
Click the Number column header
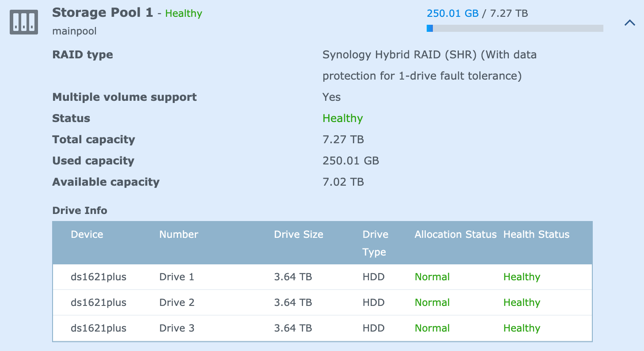click(178, 235)
